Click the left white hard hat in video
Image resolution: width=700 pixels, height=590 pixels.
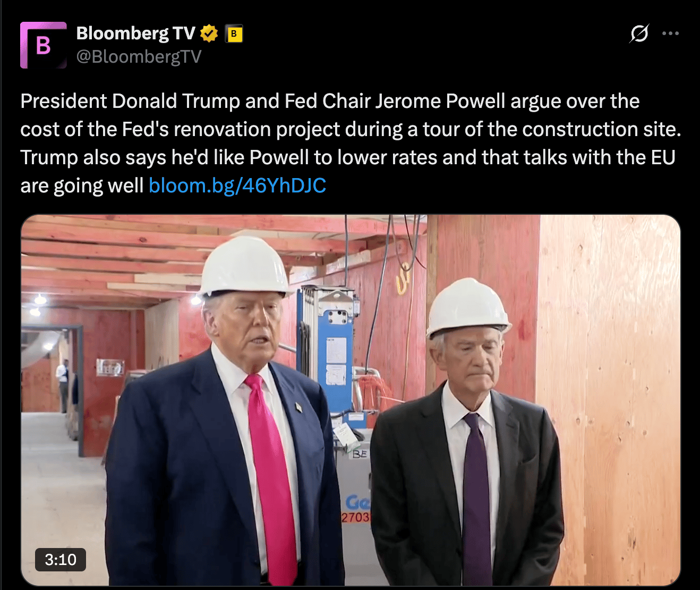[x=244, y=267]
